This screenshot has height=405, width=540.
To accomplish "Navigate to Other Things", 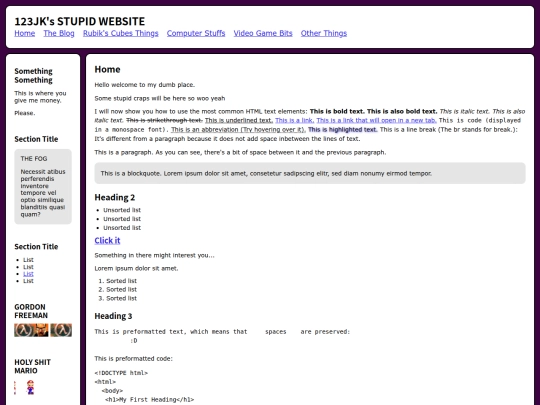I will 324,33.
